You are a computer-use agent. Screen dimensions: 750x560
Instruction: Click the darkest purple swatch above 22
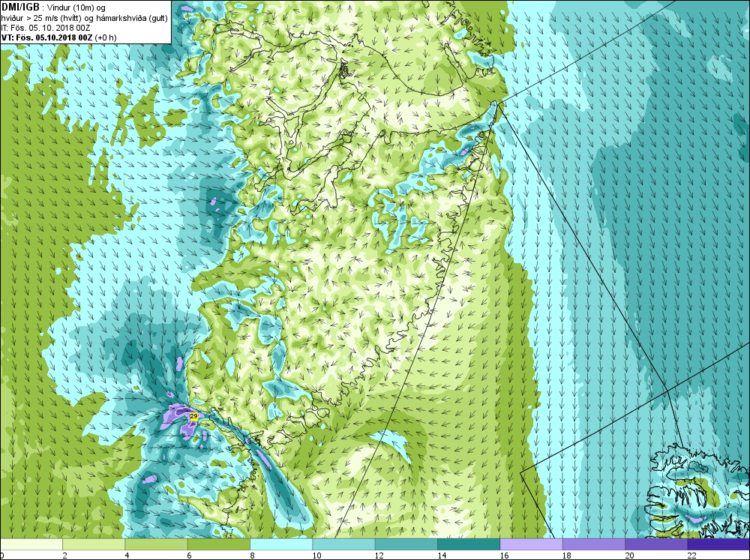(718, 544)
